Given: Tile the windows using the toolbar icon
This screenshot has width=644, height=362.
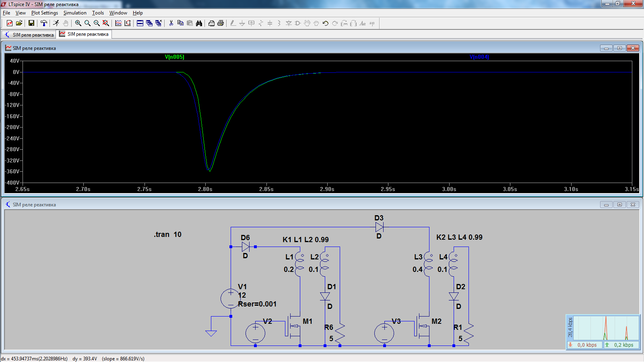Looking at the screenshot, I should pos(140,23).
